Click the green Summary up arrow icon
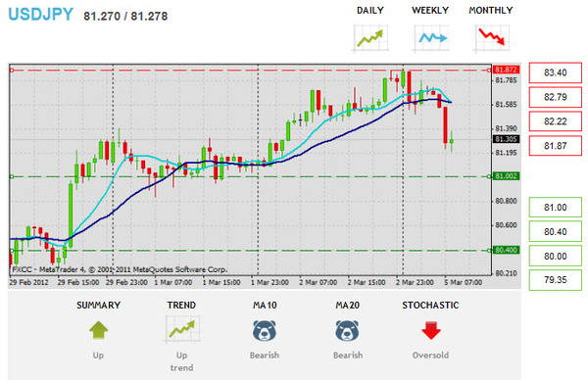The height and width of the screenshot is (380, 588). click(x=98, y=330)
